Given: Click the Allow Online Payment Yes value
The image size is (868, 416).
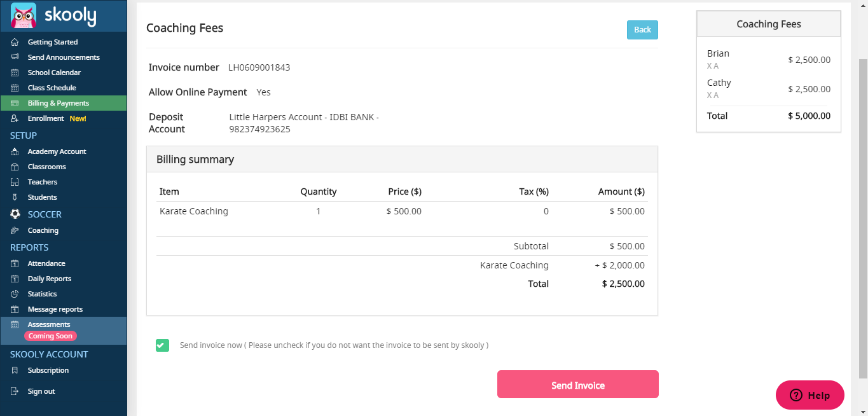Looking at the screenshot, I should (263, 92).
